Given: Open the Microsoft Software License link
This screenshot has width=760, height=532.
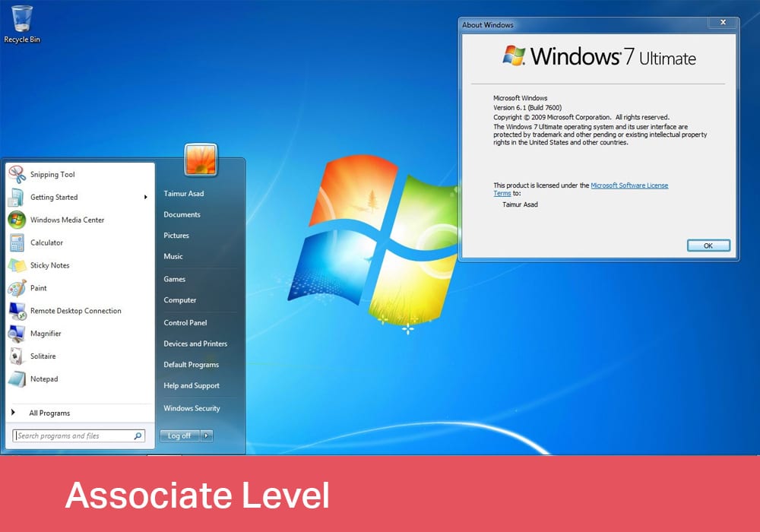Looking at the screenshot, I should tap(629, 185).
